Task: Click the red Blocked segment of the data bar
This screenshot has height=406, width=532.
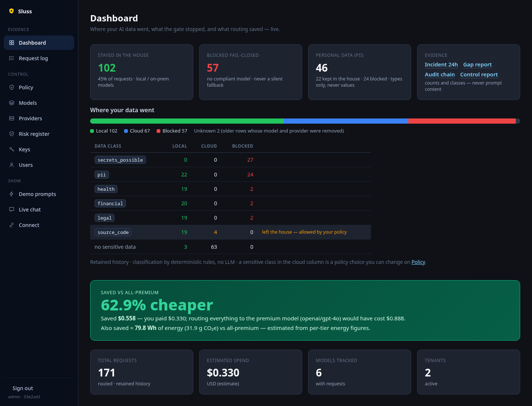Action: [462, 121]
